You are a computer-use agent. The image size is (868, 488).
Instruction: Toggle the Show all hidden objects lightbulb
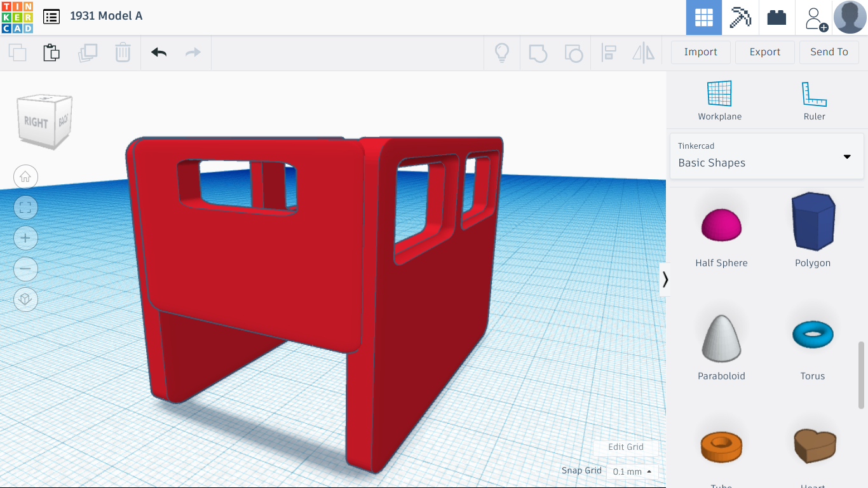[501, 53]
